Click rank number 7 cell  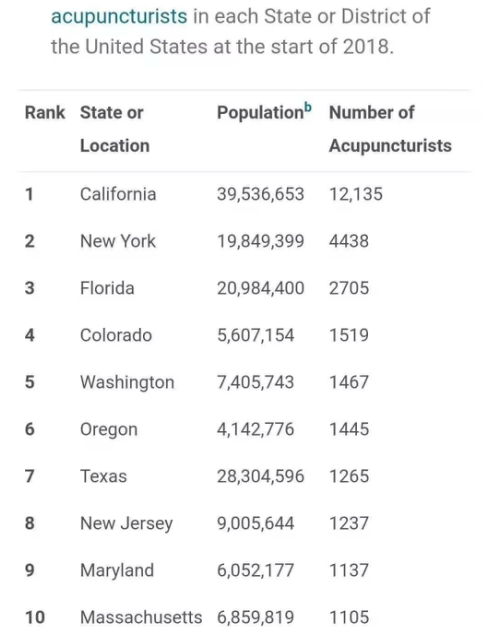pyautogui.click(x=29, y=476)
